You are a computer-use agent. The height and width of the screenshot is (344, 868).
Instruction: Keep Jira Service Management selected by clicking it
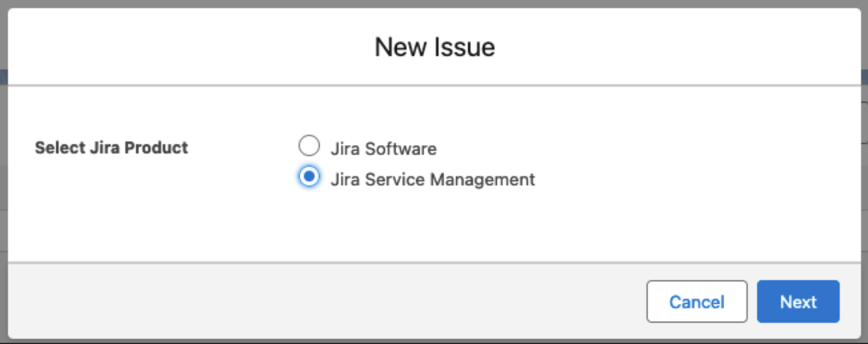coord(309,177)
